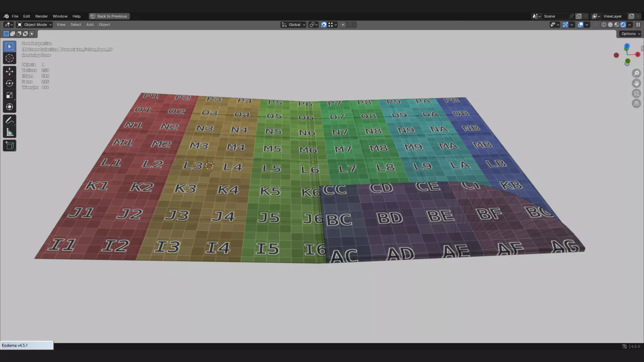The width and height of the screenshot is (644, 362).
Task: Select the Cursor tool
Action: pos(9,58)
